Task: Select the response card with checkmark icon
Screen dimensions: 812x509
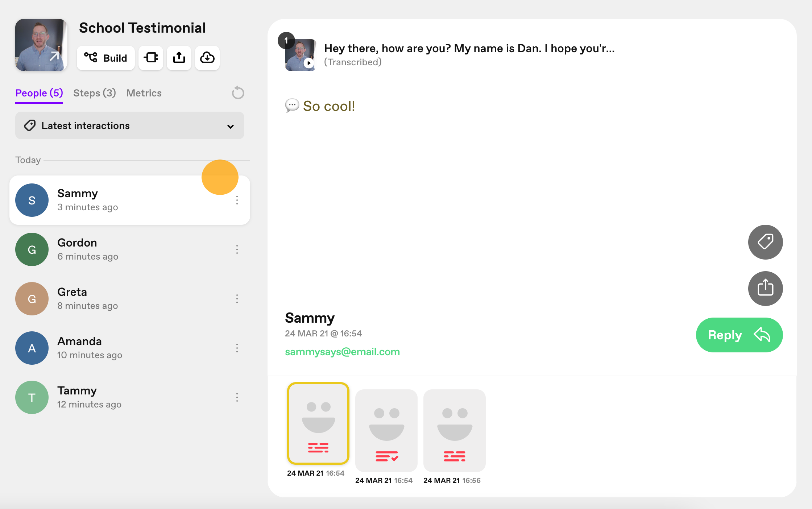Action: pyautogui.click(x=386, y=431)
